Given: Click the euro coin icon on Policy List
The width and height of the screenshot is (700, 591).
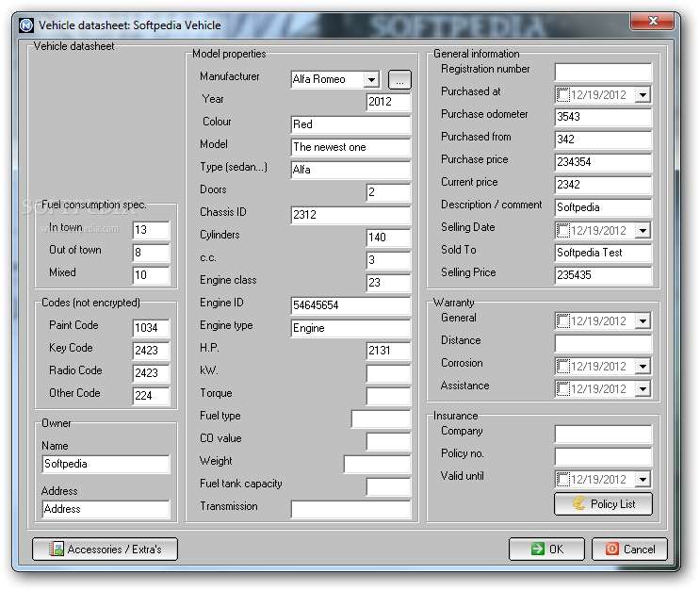Looking at the screenshot, I should (x=579, y=504).
